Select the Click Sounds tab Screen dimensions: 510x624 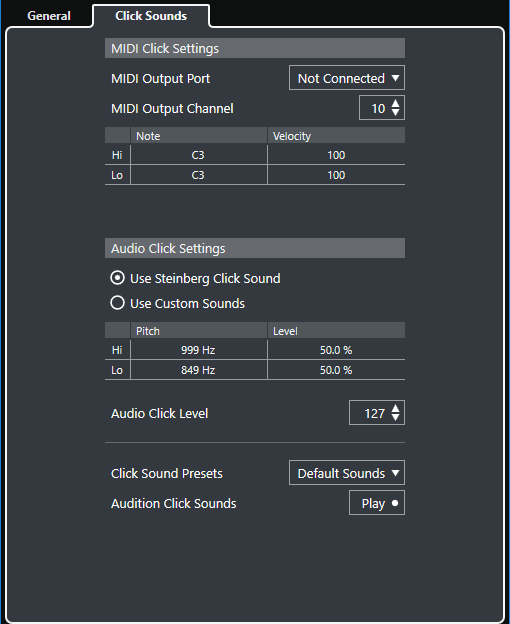click(151, 16)
